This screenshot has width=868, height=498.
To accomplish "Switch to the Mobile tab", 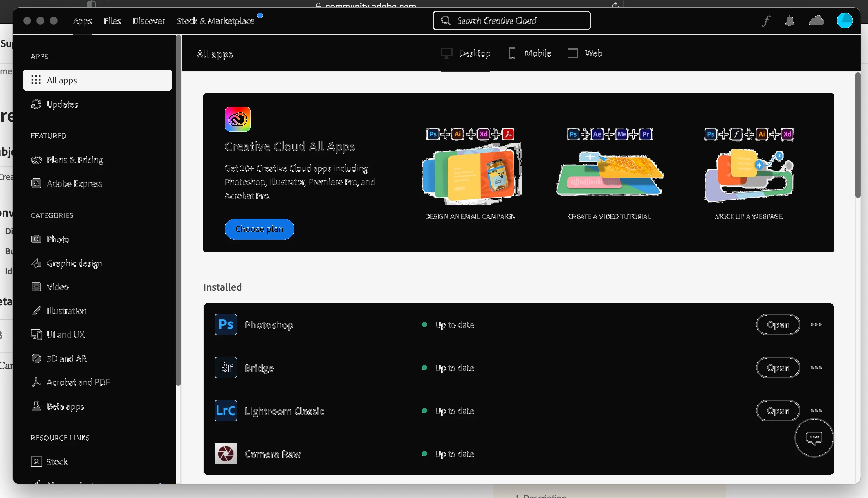I will pos(530,53).
